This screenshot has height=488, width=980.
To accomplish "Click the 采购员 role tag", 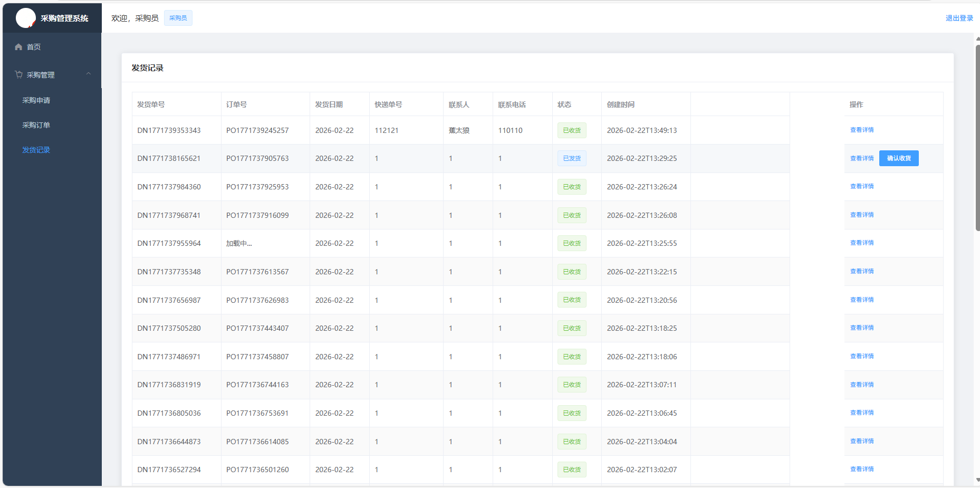I will pos(178,18).
